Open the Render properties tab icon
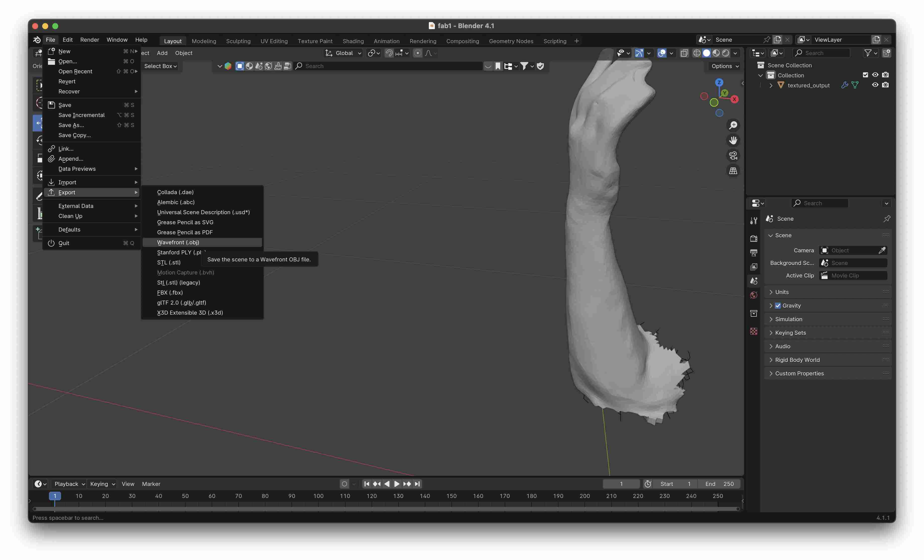This screenshot has width=924, height=560. (x=754, y=238)
